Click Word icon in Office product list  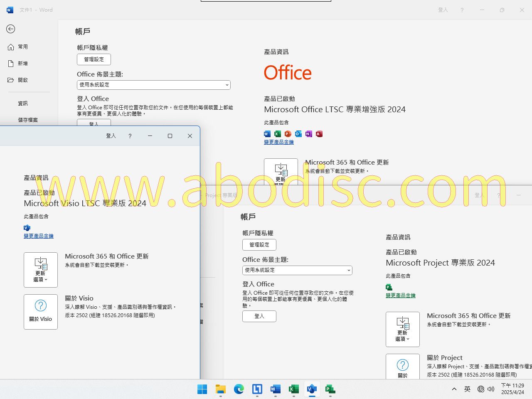[x=267, y=134]
